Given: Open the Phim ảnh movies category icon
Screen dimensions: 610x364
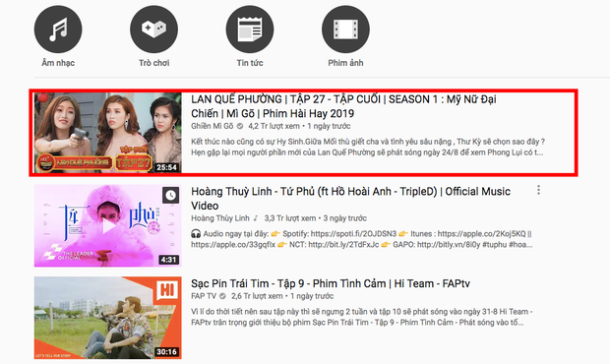Looking at the screenshot, I should click(346, 30).
